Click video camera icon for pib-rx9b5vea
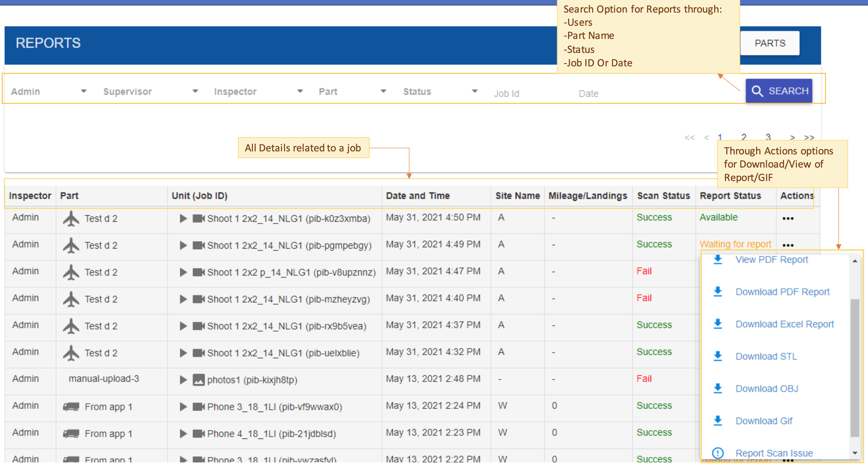868x469 pixels. [x=198, y=326]
